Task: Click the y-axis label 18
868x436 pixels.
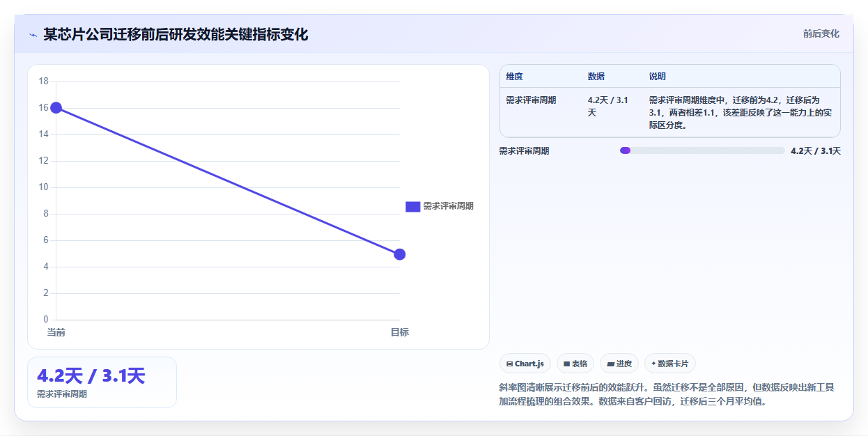Action: [x=43, y=81]
